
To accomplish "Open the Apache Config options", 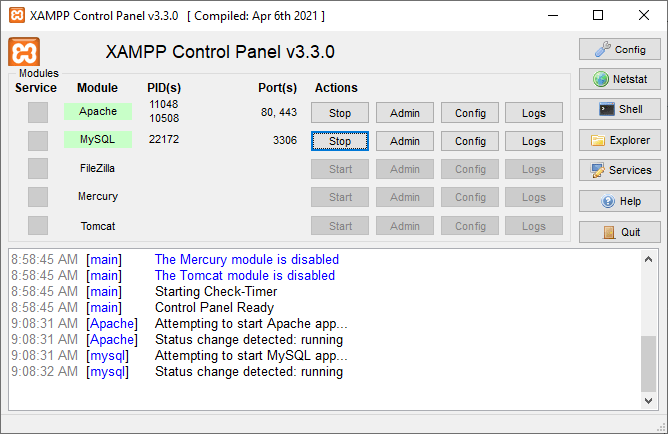I will (470, 113).
